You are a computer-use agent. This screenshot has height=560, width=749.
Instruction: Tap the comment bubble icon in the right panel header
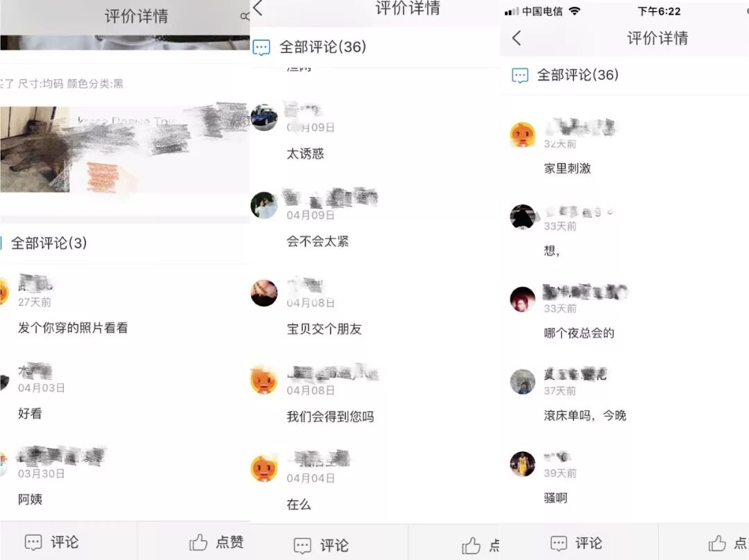[519, 76]
